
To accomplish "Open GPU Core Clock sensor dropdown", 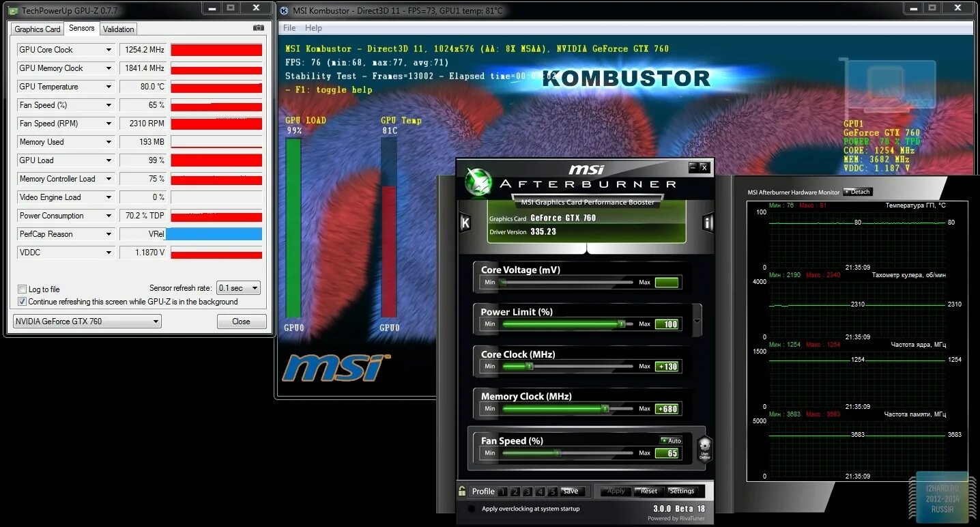I will (109, 50).
